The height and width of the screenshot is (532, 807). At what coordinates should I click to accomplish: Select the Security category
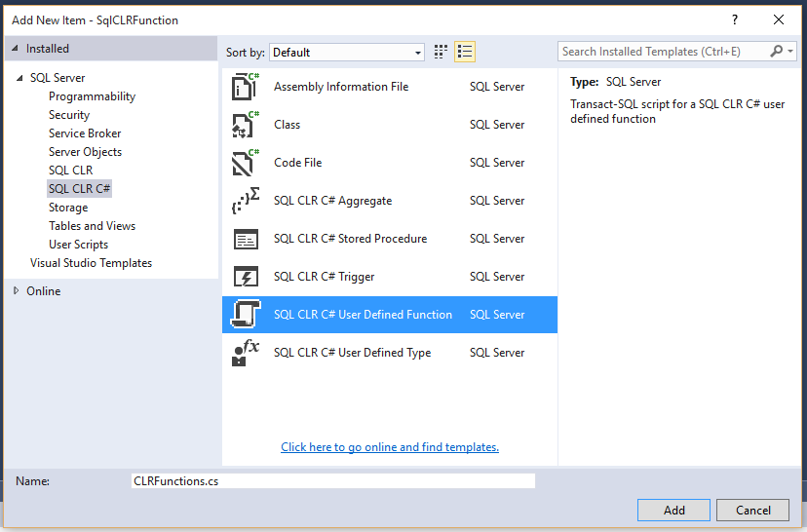[69, 115]
